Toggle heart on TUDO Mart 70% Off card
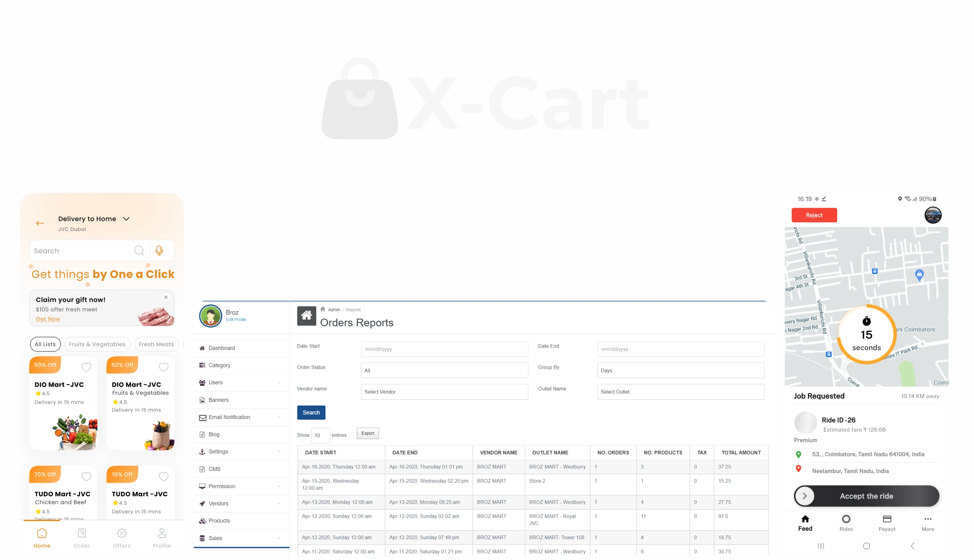 [x=86, y=476]
